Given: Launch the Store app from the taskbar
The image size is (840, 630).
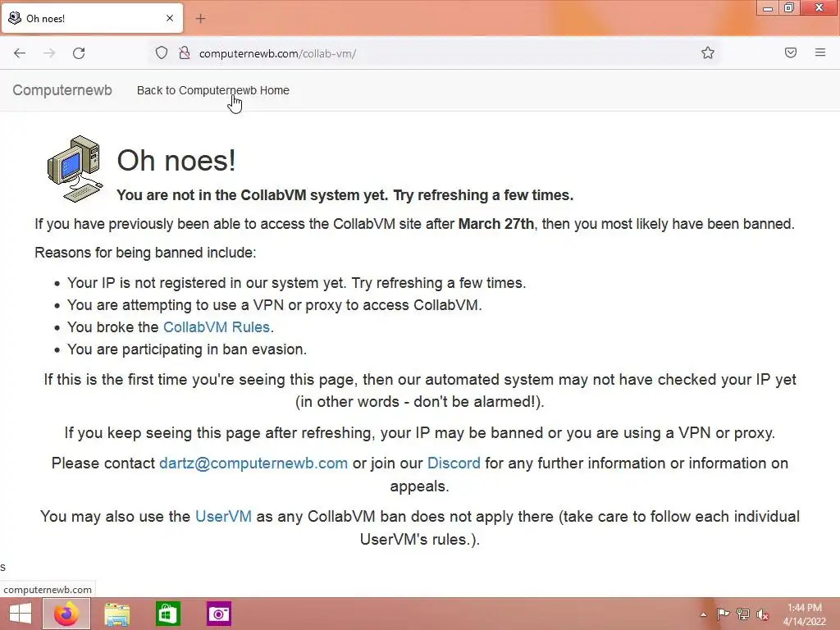Looking at the screenshot, I should 167,614.
